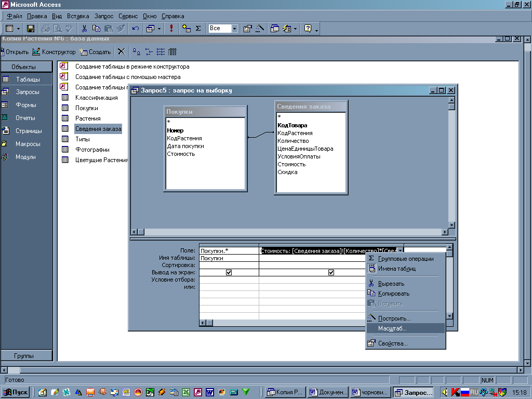Open the View mode dropdown arrow
Image resolution: width=532 pixels, height=399 pixels.
(x=18, y=29)
